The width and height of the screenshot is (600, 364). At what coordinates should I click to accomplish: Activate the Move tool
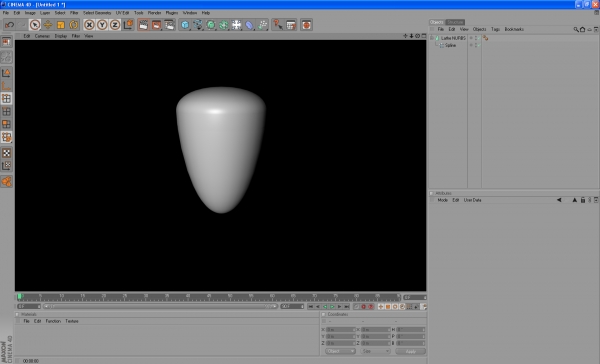pos(48,25)
